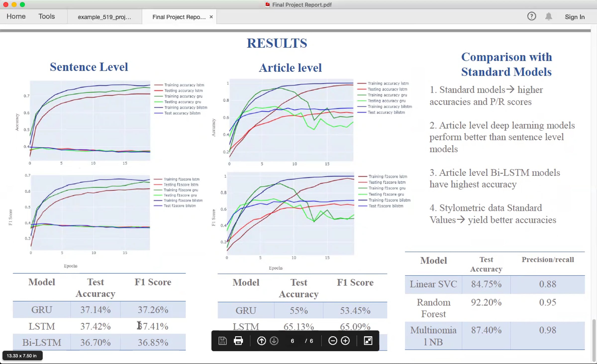Click the green fullscreen window button
The height and width of the screenshot is (364, 597).
pos(22,4)
